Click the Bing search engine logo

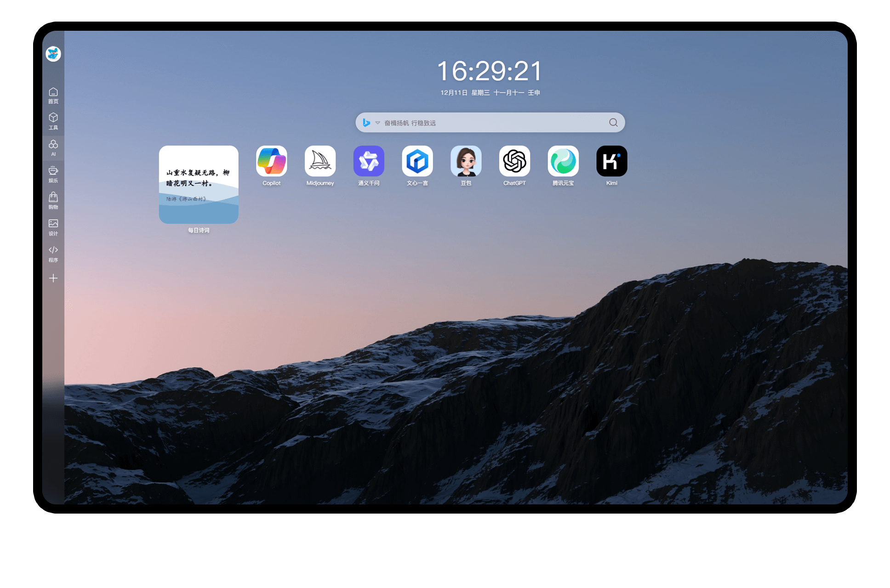pos(366,123)
